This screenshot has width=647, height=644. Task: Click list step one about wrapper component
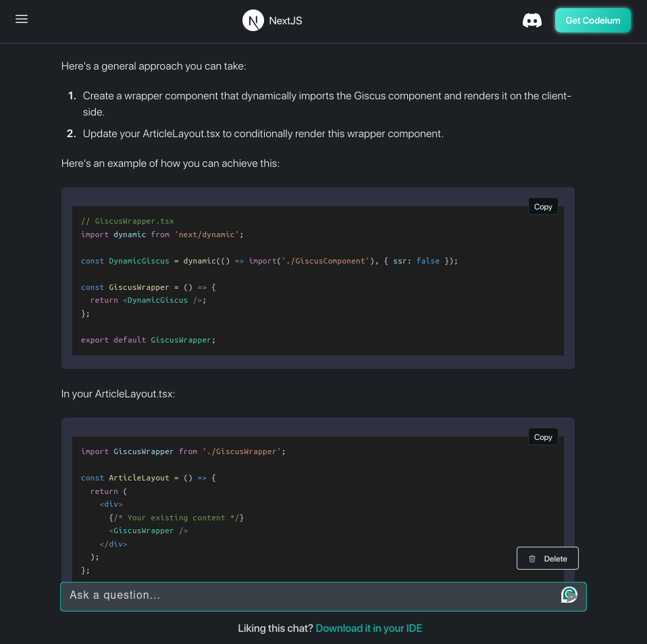(x=327, y=104)
